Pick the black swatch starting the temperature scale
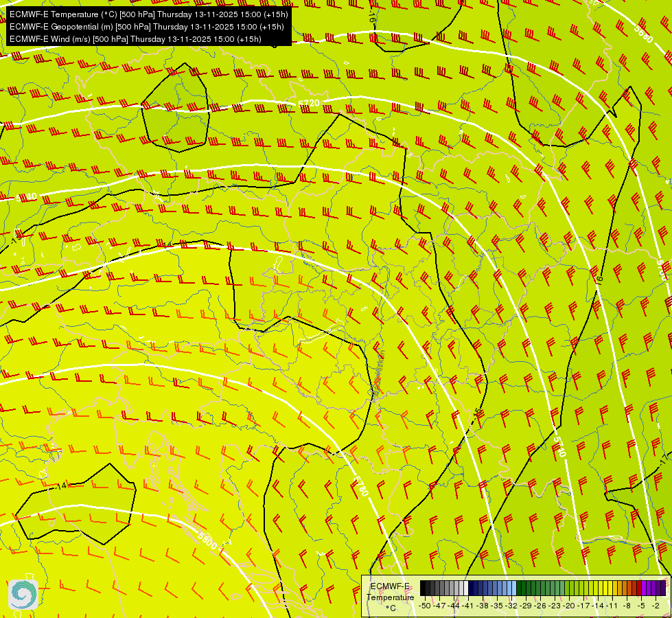 (x=423, y=588)
